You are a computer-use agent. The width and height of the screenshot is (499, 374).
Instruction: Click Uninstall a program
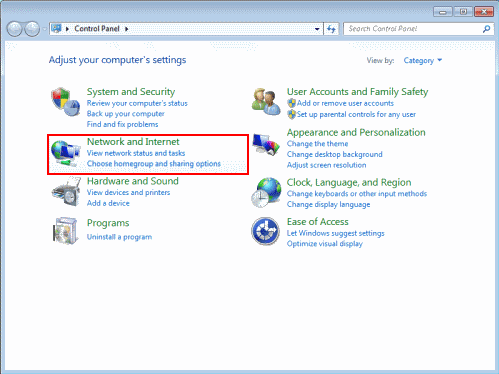tap(119, 237)
